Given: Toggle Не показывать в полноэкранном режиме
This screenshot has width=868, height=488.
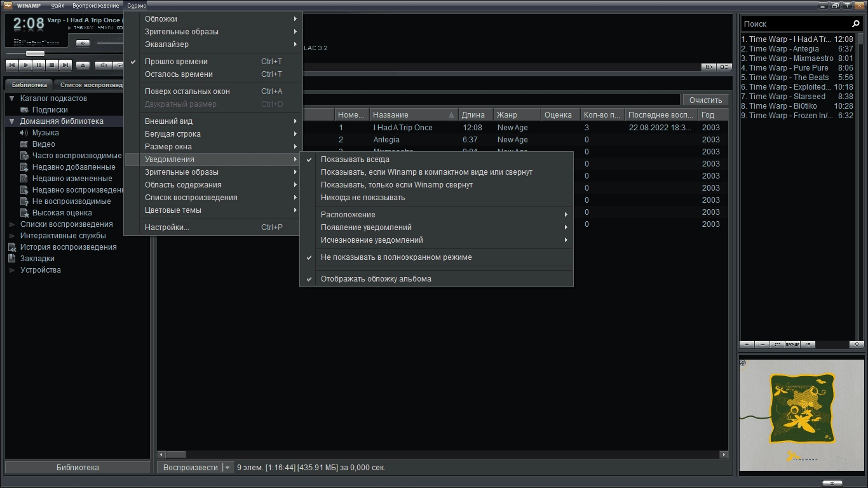Looking at the screenshot, I should tap(437, 257).
